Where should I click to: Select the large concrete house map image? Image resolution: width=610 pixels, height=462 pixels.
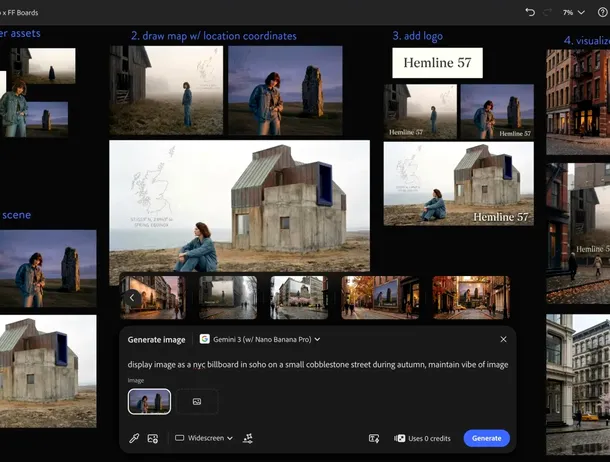[240, 206]
